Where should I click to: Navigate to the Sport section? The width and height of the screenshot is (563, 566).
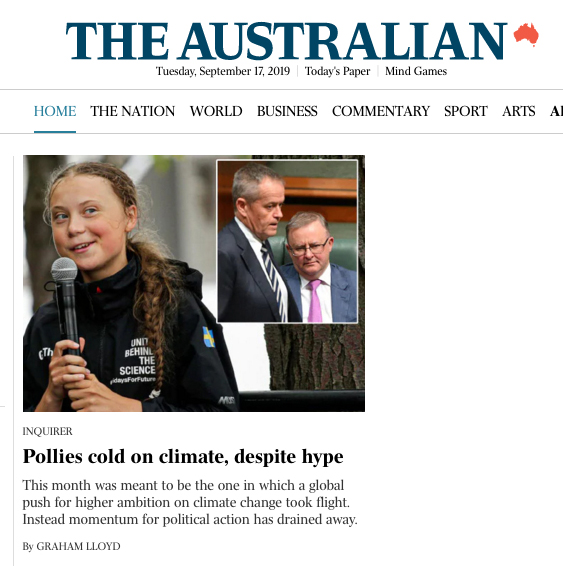pos(466,111)
